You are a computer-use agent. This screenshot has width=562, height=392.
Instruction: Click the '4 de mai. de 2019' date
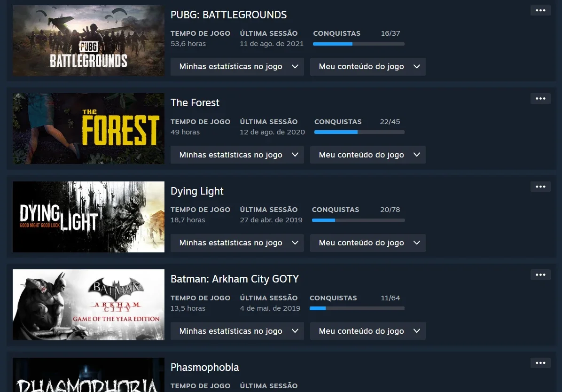coord(270,308)
